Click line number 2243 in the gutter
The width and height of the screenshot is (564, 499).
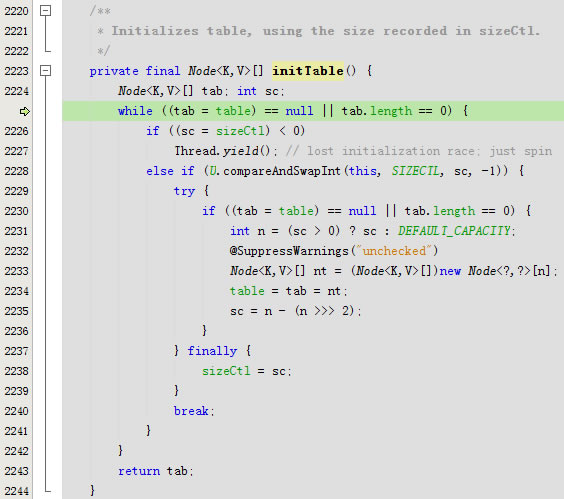click(16, 471)
